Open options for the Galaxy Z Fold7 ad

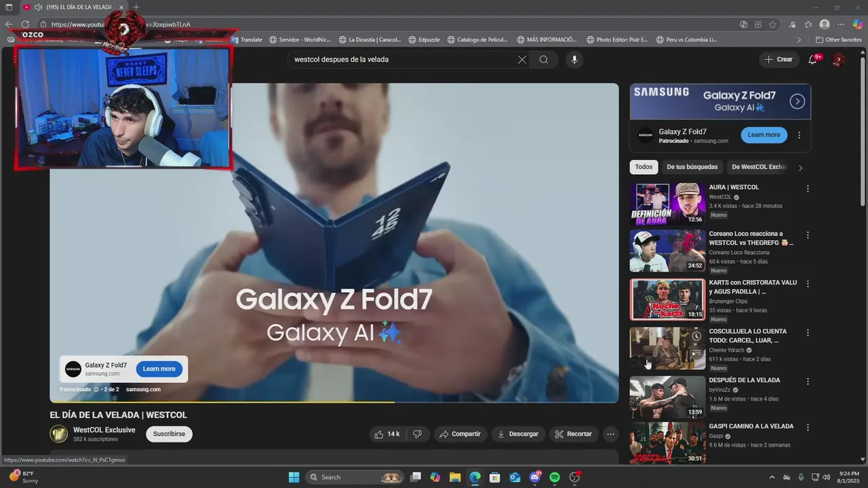800,135
